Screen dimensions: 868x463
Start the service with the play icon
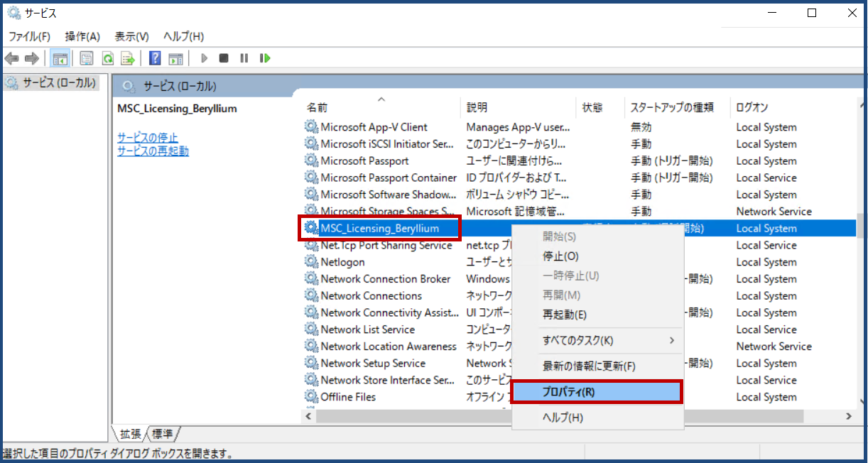204,58
